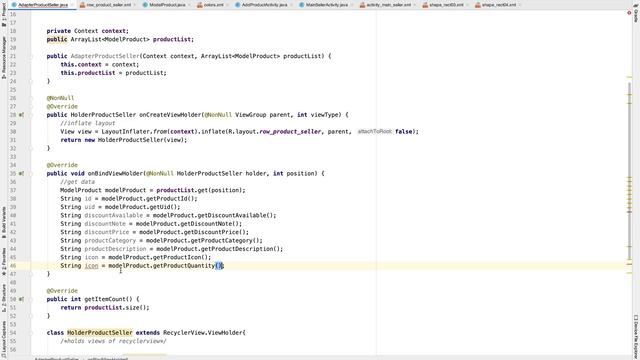This screenshot has width=640, height=360.
Task: Open the Structure side panel
Action: [x=4, y=298]
